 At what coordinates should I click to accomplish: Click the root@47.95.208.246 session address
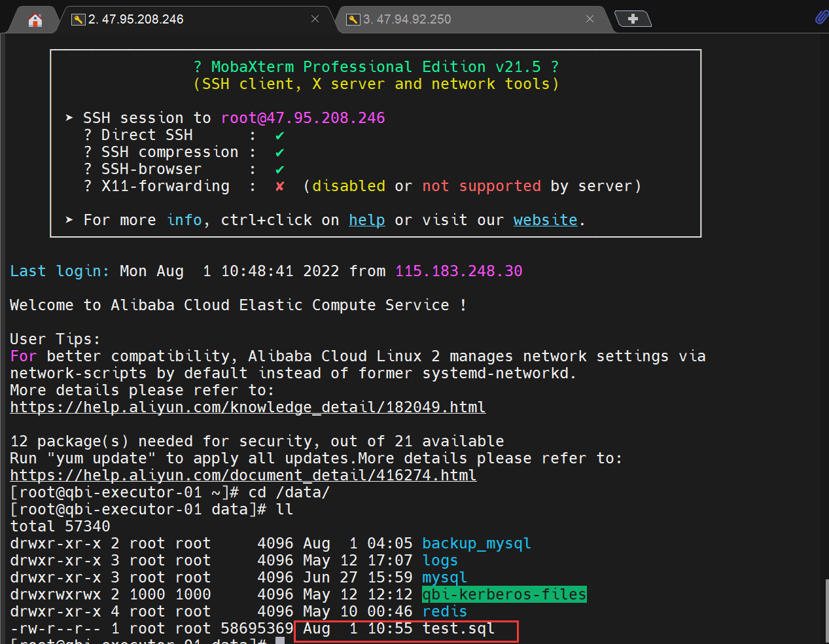[x=303, y=118]
